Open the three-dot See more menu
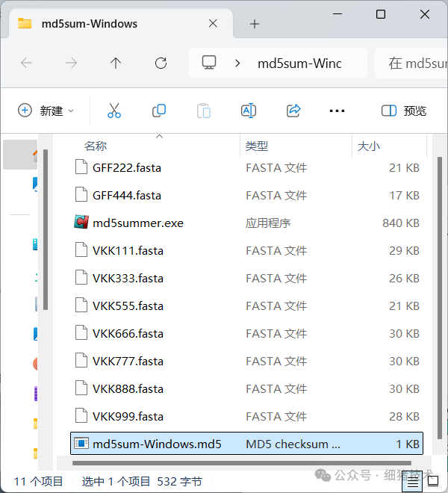This screenshot has width=448, height=493. [x=337, y=111]
